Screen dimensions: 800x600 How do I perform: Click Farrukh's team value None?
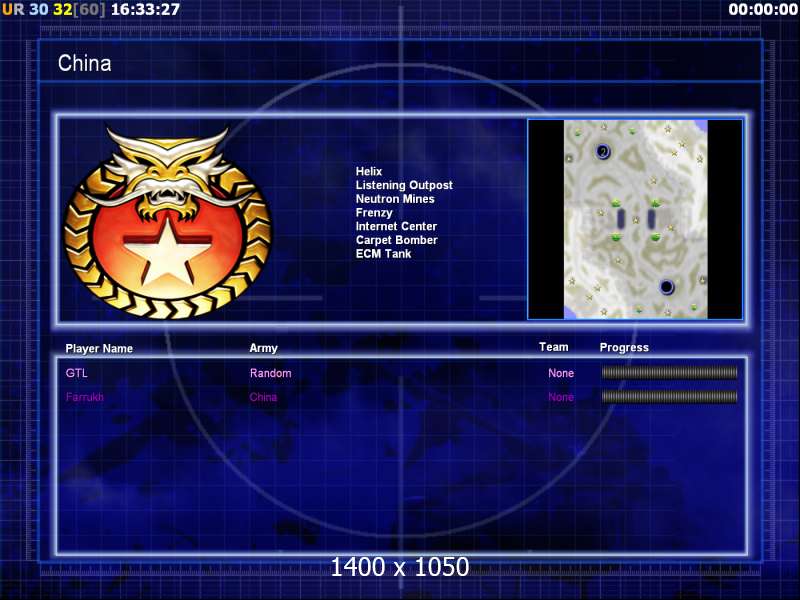coord(561,397)
